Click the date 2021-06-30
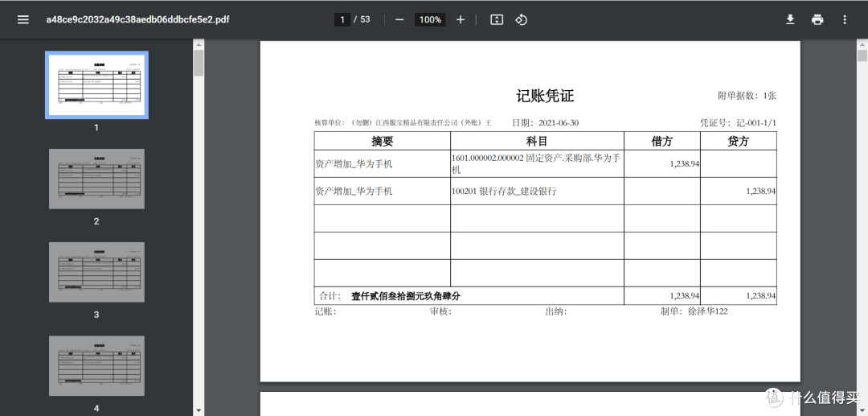 click(559, 123)
